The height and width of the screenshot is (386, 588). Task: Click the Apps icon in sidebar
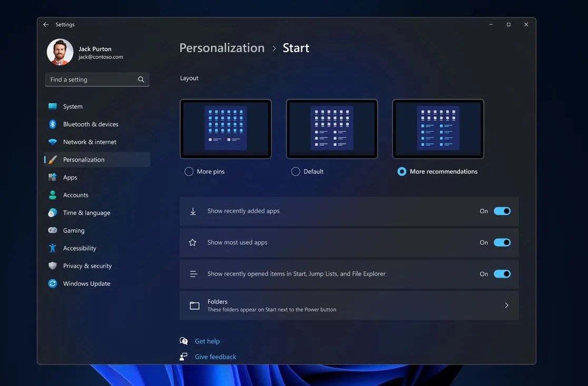click(x=53, y=177)
